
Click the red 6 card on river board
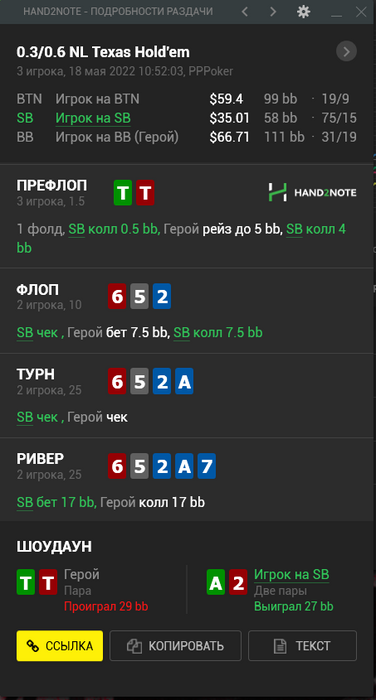pos(117,466)
